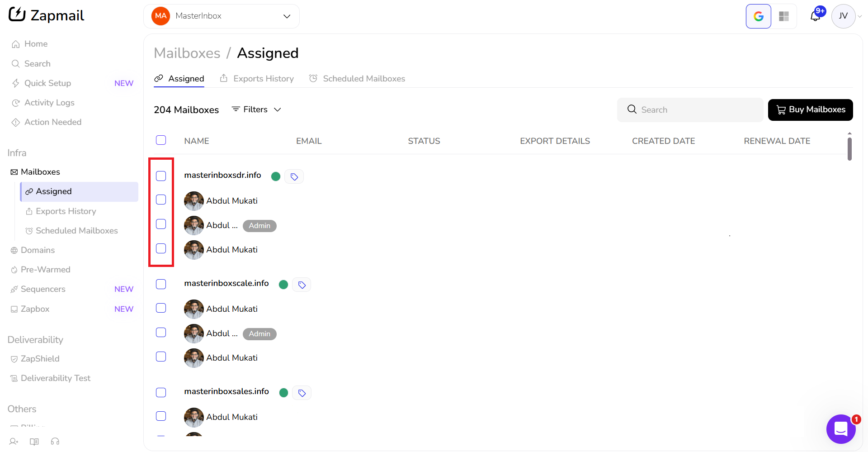The height and width of the screenshot is (452, 868).
Task: Click the Zapmail logo
Action: point(47,15)
